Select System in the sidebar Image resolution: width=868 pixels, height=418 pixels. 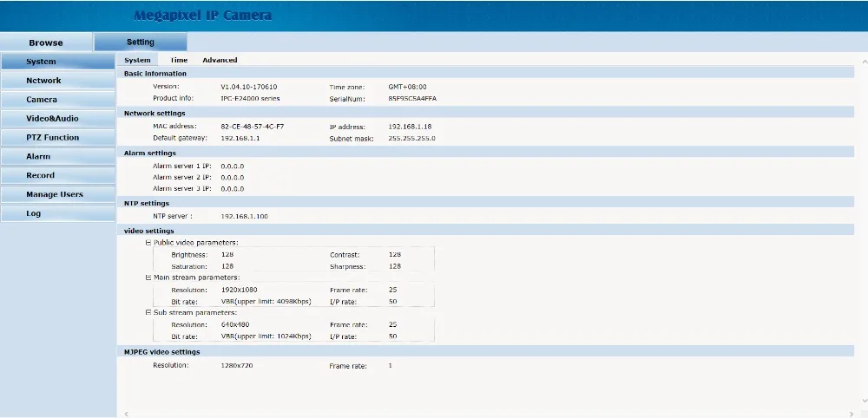(57, 62)
